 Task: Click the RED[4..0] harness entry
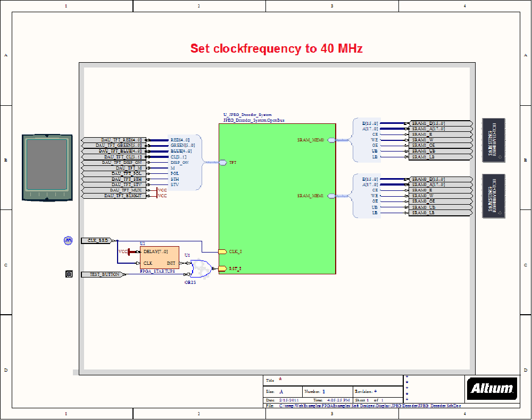[180, 140]
